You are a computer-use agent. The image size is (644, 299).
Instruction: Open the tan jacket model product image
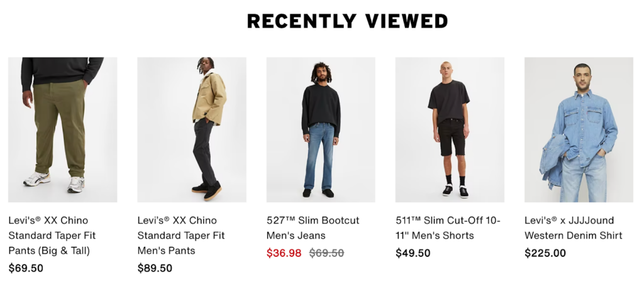pos(192,129)
